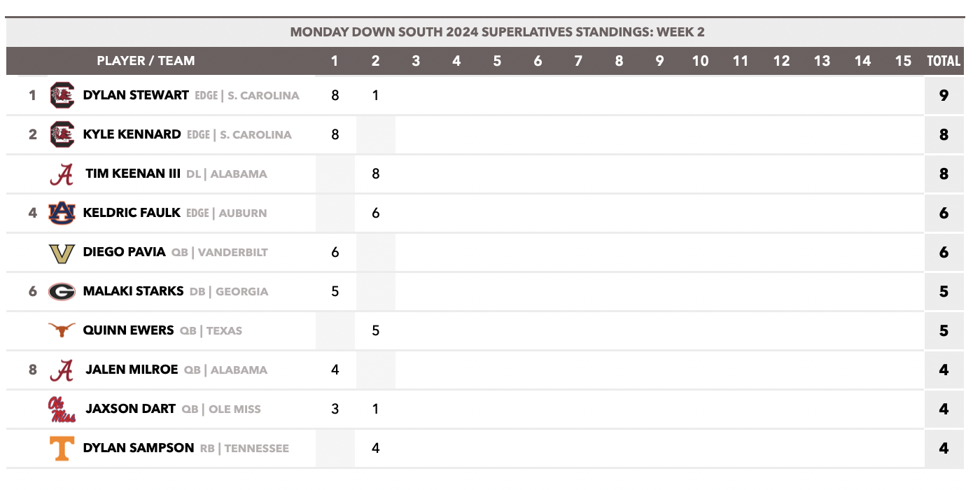Click the TOTAL column header
The width and height of the screenshot is (980, 490).
(x=944, y=61)
